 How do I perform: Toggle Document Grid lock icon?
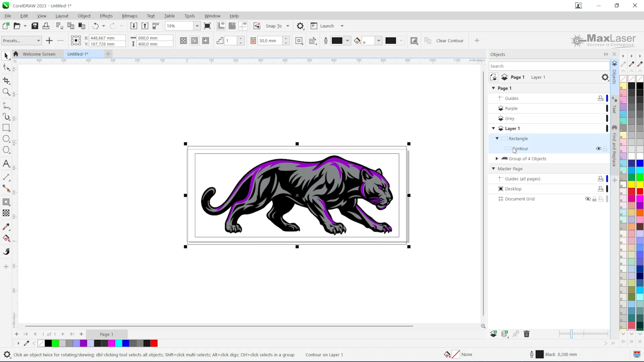[594, 199]
